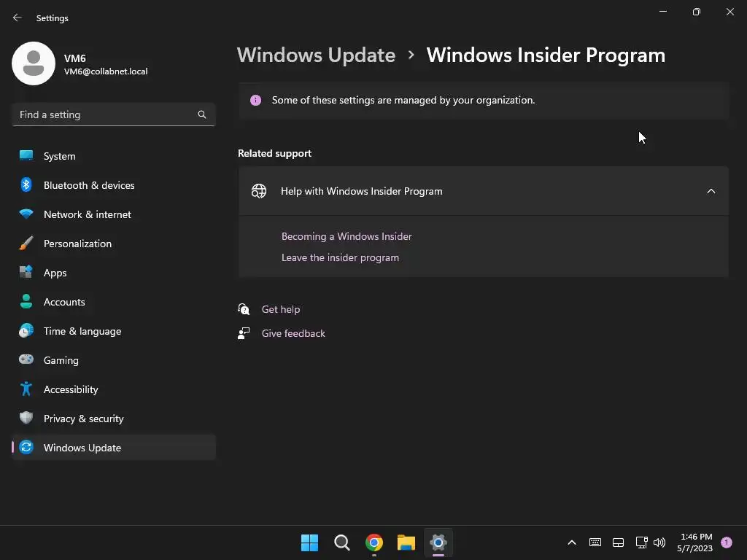Open Gaming settings
Screen dimensions: 747x560
[x=114, y=359]
